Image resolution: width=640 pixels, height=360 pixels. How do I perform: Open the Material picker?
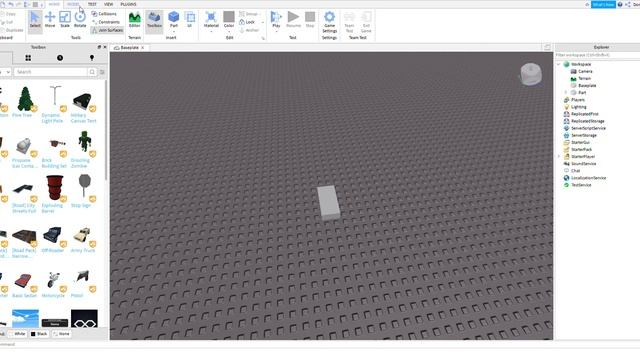211,20
